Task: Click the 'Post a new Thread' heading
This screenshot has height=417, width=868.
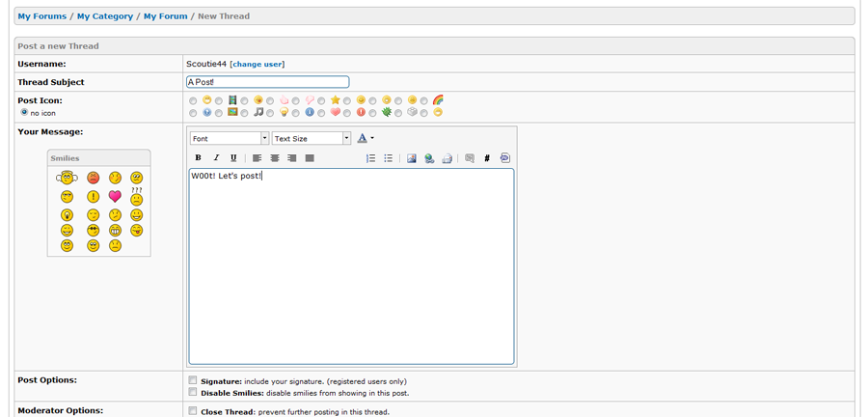Action: tap(58, 46)
